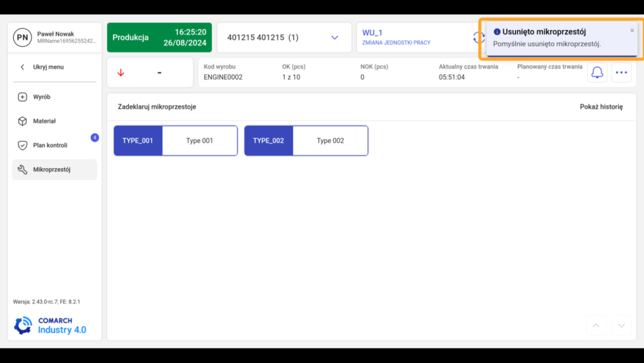Click the WU_1 work unit name
This screenshot has height=363, width=644.
(372, 32)
